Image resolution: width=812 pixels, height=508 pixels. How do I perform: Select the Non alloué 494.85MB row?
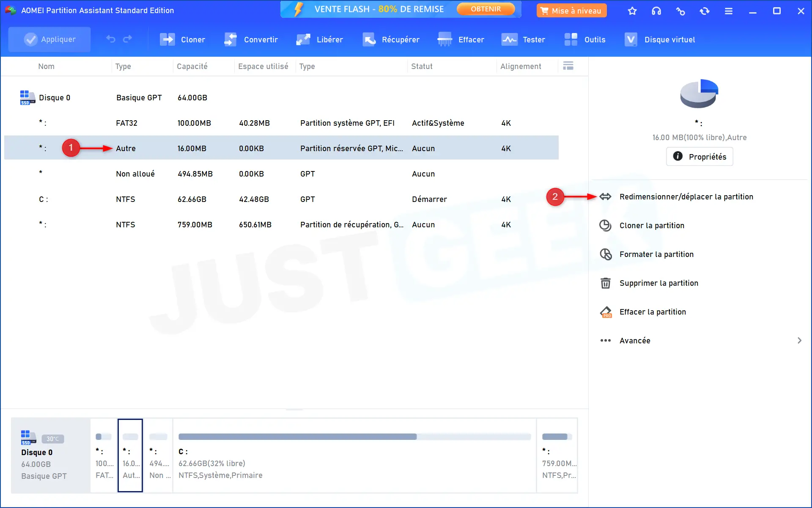(281, 174)
